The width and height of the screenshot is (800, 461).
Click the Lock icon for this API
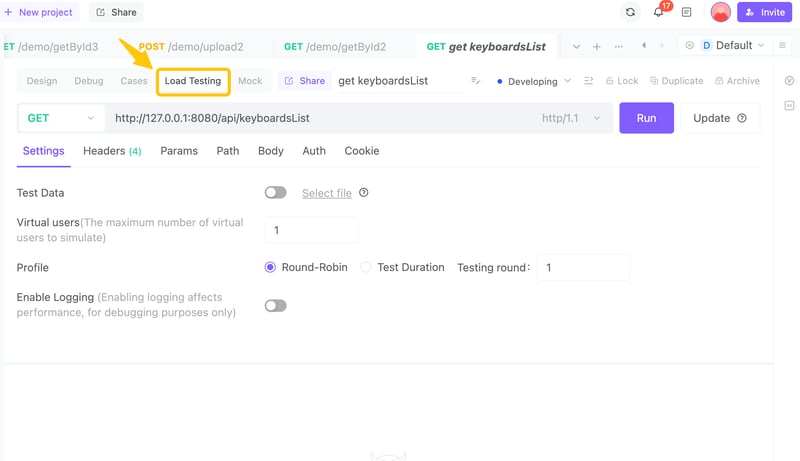click(622, 81)
